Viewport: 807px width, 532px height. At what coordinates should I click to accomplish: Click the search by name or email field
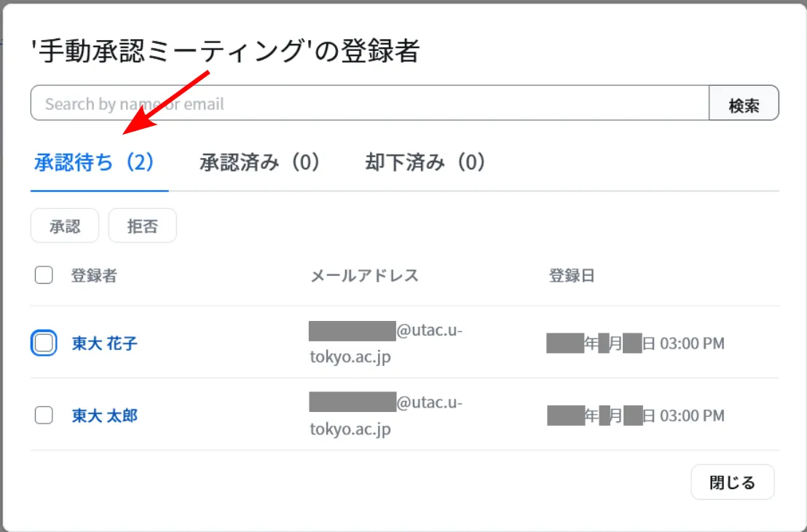coord(369,103)
